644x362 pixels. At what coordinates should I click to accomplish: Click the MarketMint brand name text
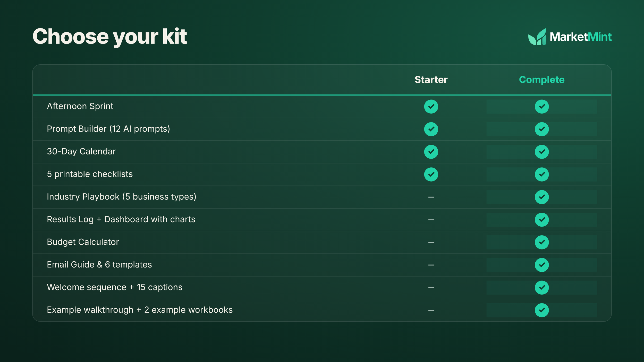581,37
